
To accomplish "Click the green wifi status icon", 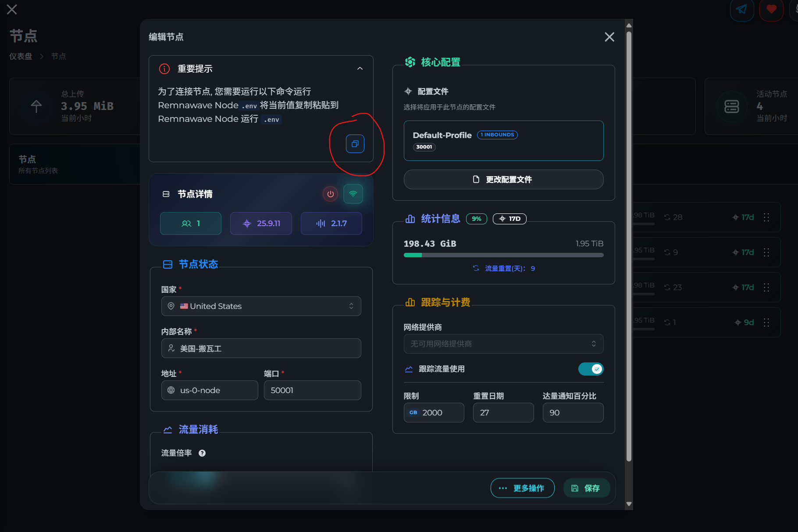I will click(353, 194).
